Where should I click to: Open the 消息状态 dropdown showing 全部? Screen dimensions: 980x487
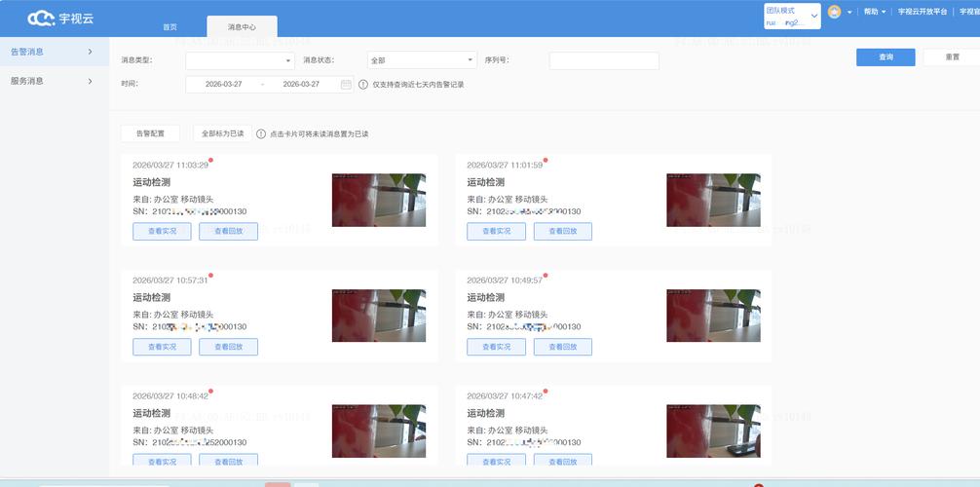click(423, 60)
